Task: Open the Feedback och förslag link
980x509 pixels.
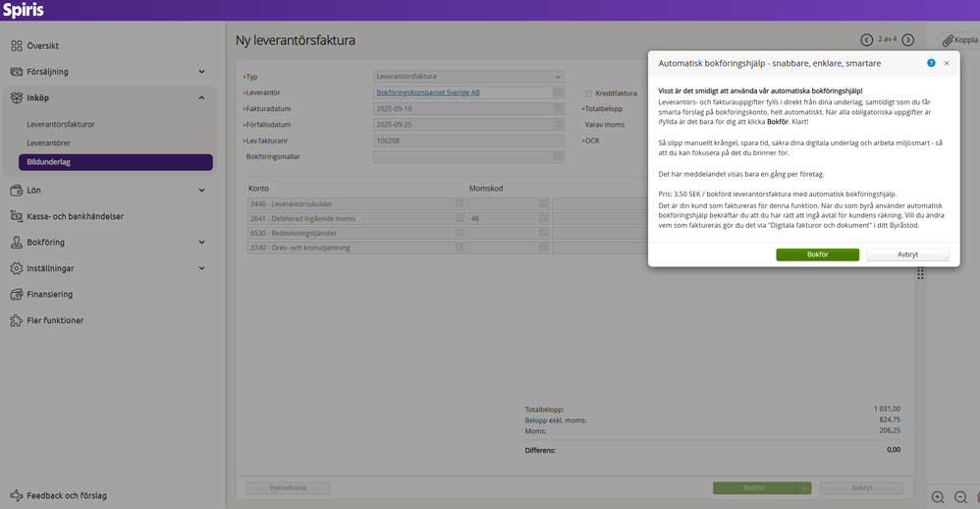Action: (x=67, y=496)
